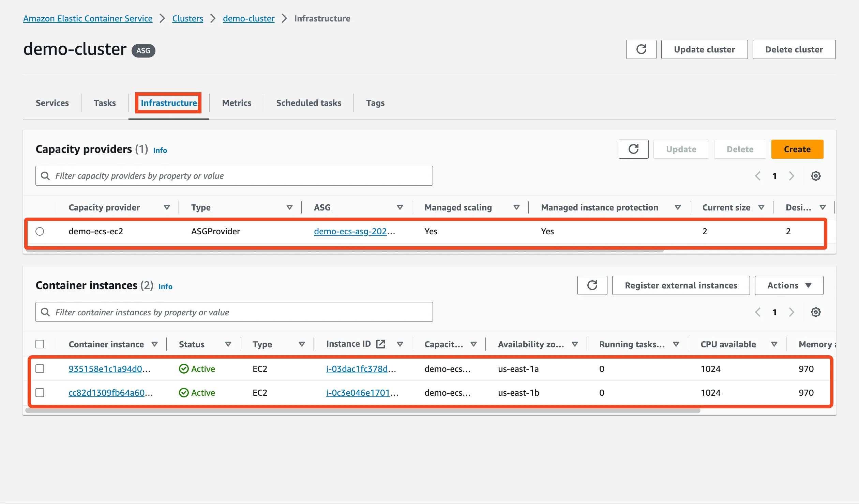Image resolution: width=859 pixels, height=504 pixels.
Task: Open container instance 935158e1c1a94d0 link
Action: [x=109, y=369]
